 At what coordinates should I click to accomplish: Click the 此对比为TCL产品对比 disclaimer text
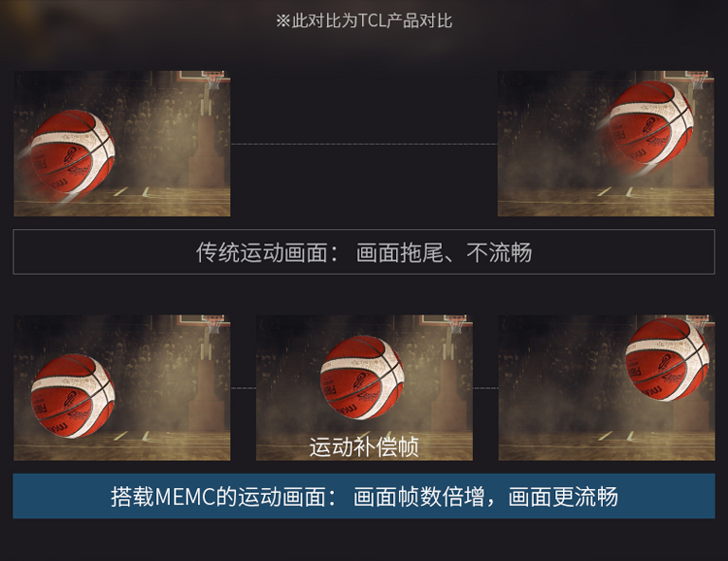click(364, 21)
